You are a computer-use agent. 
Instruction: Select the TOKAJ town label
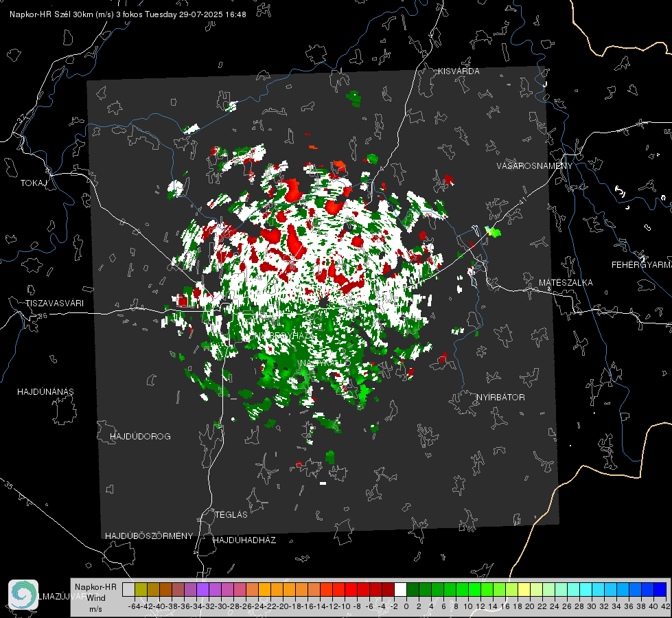point(34,183)
